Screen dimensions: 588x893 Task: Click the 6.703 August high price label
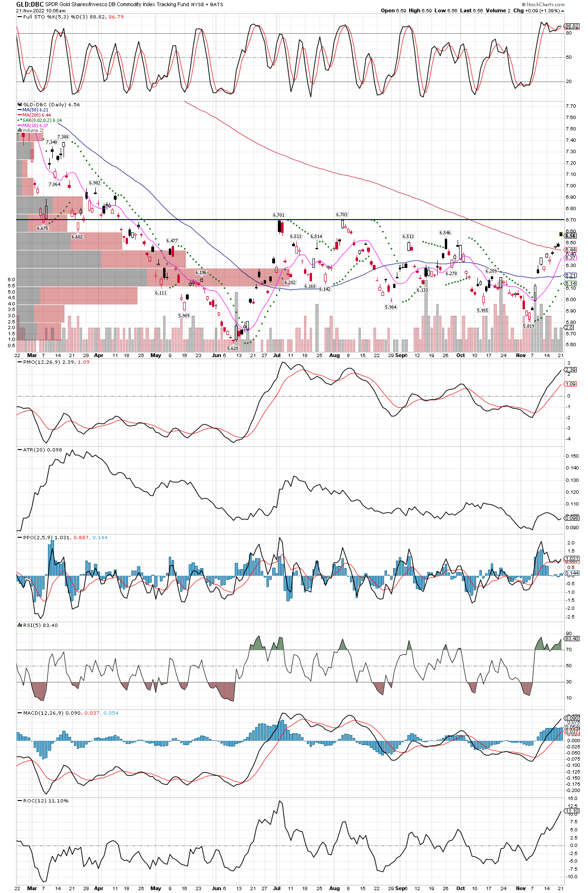coord(341,215)
